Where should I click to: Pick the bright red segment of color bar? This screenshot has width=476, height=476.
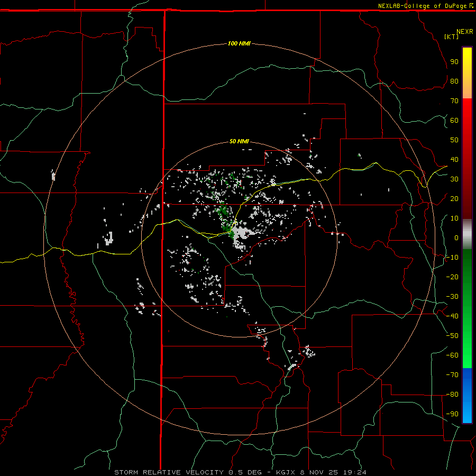(x=467, y=111)
